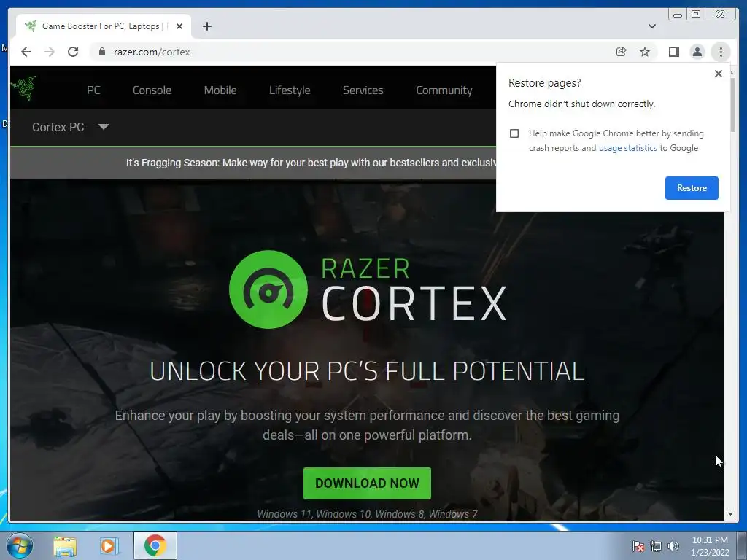Screen dimensions: 747x560
Task: Open the Chrome profile avatar
Action: (697, 52)
